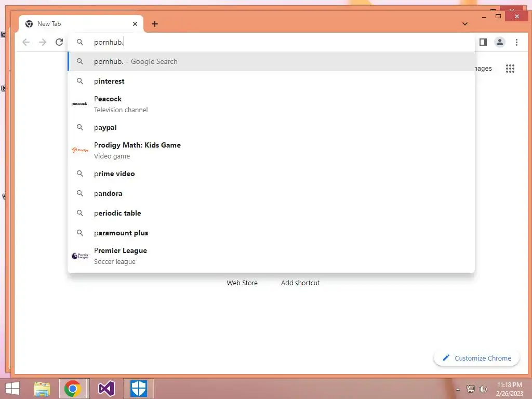
Task: Click into the address bar text
Action: coord(109,42)
